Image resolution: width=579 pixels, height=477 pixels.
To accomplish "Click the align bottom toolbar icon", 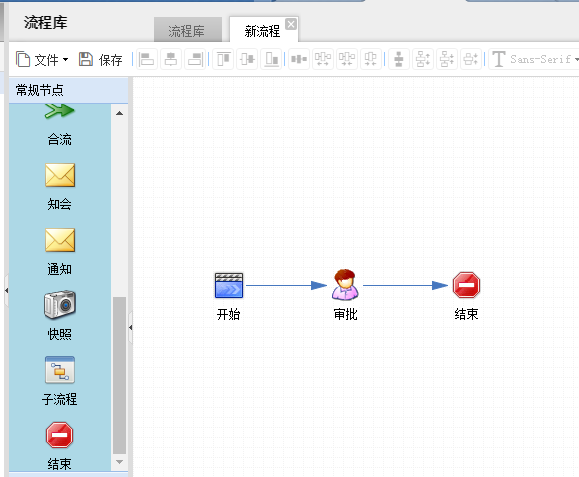I will pyautogui.click(x=271, y=59).
